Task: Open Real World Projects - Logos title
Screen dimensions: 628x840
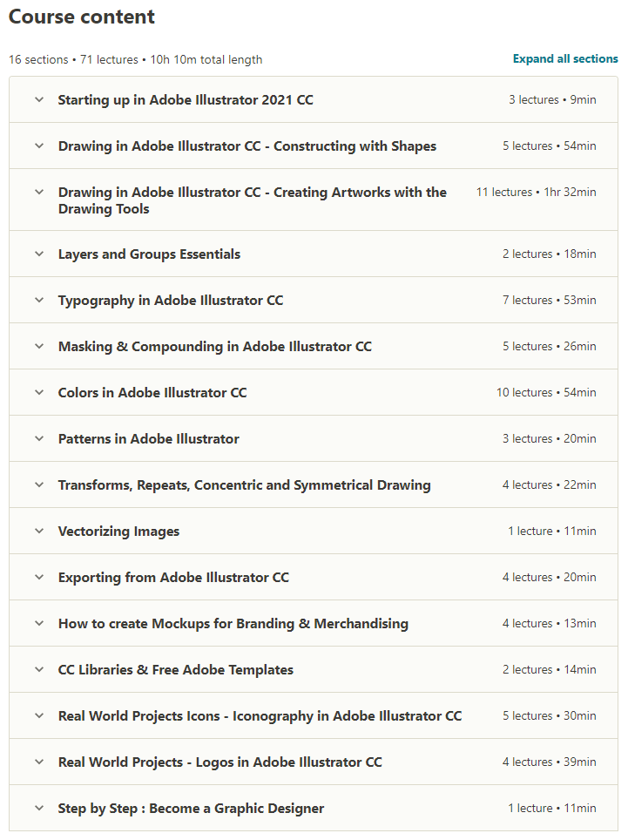Action: click(x=220, y=762)
